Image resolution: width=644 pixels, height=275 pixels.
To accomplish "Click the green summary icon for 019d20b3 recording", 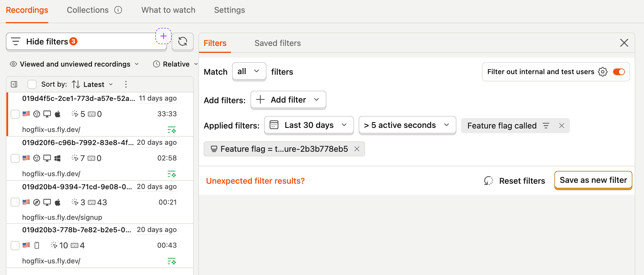I will [172, 261].
